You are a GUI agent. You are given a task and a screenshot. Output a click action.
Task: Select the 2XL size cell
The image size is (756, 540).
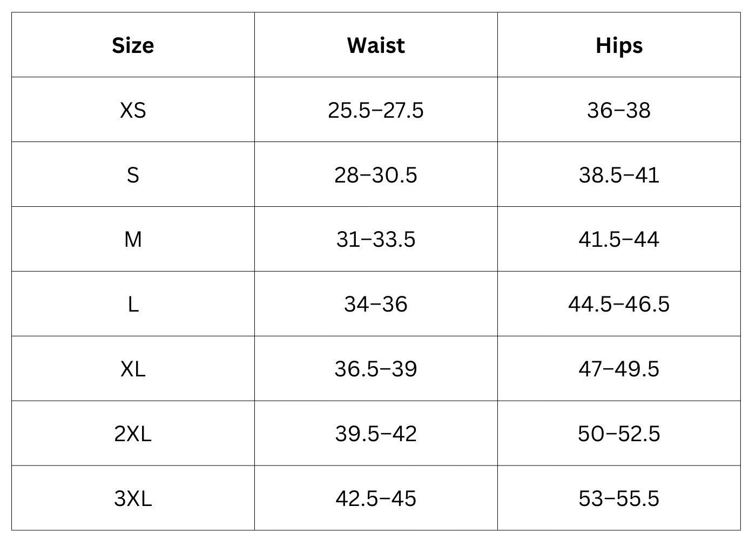[133, 434]
